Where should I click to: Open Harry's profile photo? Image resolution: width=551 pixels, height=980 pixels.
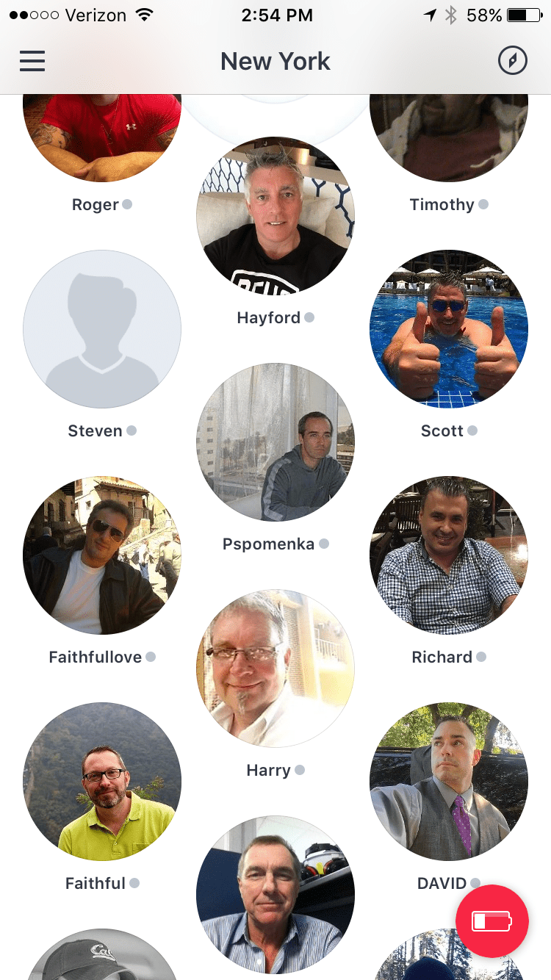click(x=275, y=669)
